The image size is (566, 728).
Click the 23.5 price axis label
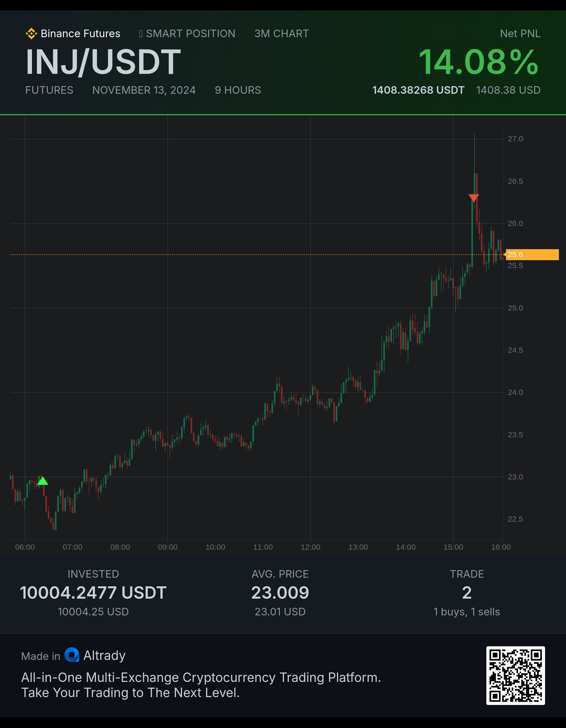515,435
